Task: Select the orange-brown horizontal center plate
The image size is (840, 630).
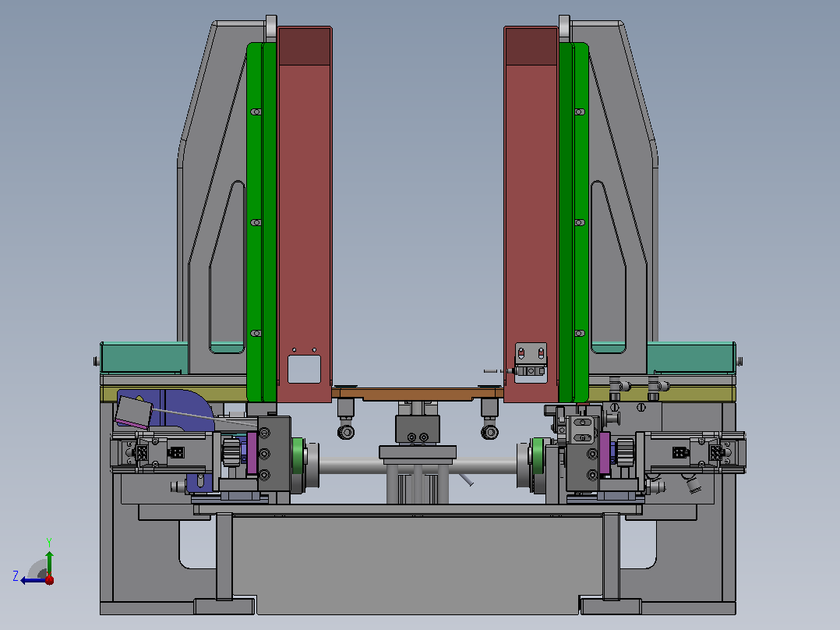Action: 418,394
